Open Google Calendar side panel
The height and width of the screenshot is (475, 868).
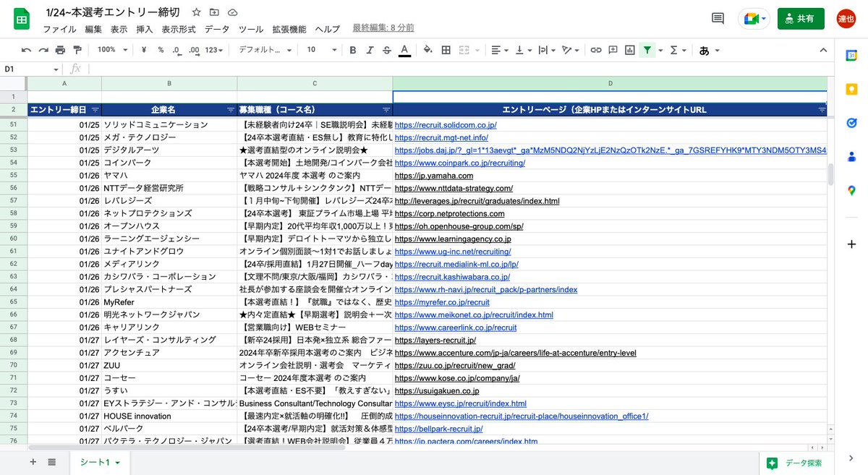pyautogui.click(x=852, y=56)
